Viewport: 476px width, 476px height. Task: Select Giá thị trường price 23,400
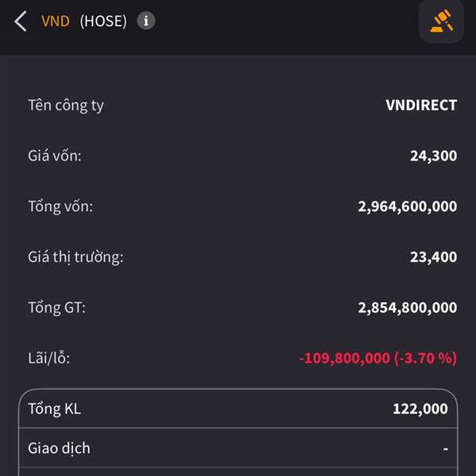click(433, 257)
